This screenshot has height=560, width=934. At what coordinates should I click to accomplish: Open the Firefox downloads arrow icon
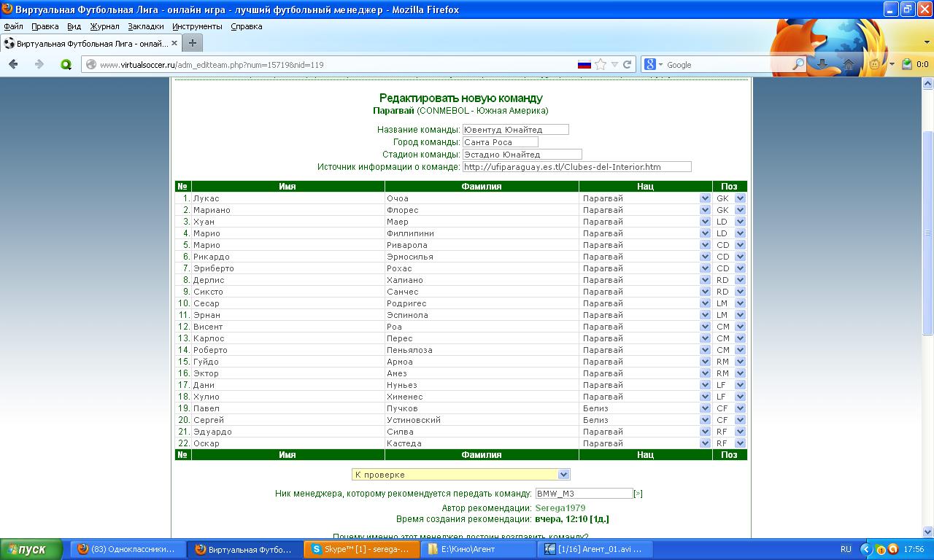tap(822, 64)
